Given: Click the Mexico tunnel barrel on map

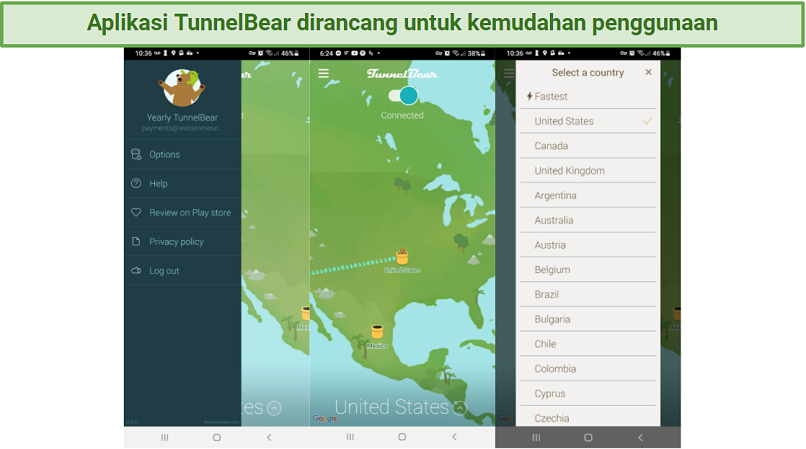Looking at the screenshot, I should tap(377, 332).
